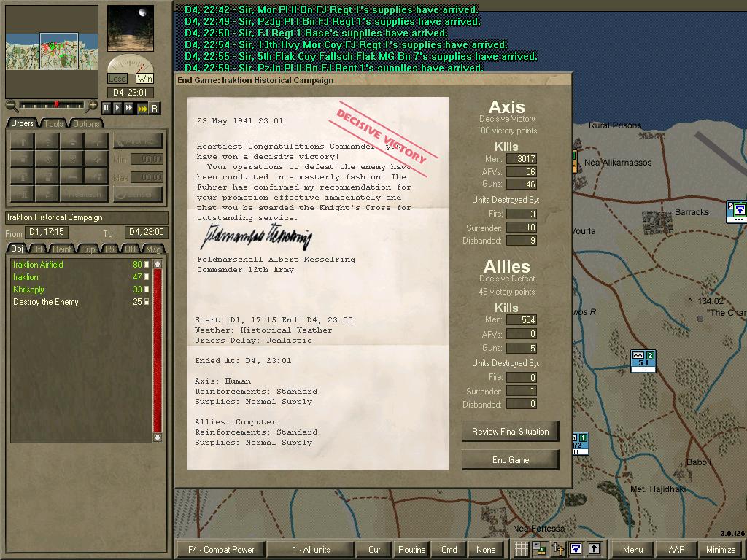This screenshot has width=747, height=560.
Task: Click the map zoom level slider
Action: pos(52,105)
